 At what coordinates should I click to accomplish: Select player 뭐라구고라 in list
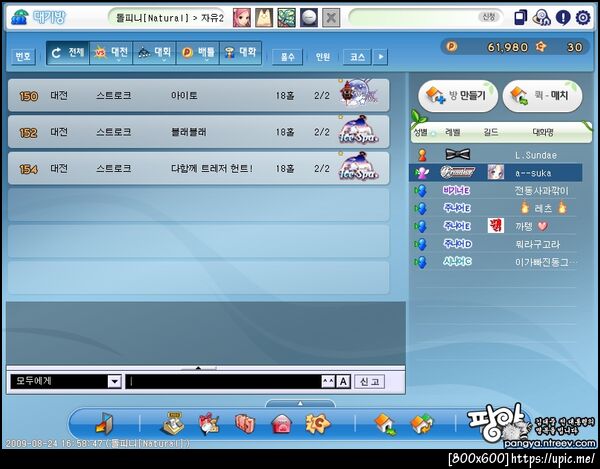[x=496, y=244]
